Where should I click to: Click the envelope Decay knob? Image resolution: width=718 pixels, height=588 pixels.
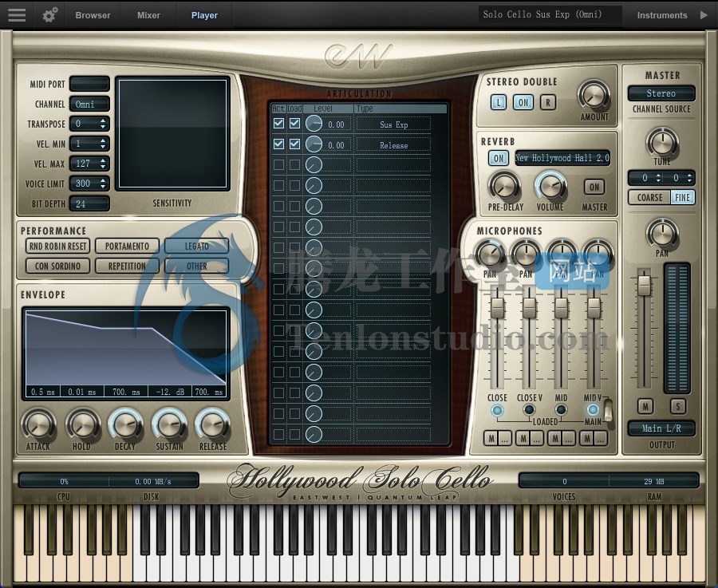[x=125, y=424]
